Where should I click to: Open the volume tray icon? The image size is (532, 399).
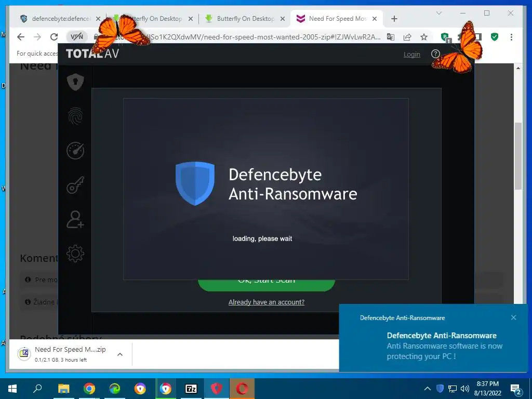pos(465,389)
